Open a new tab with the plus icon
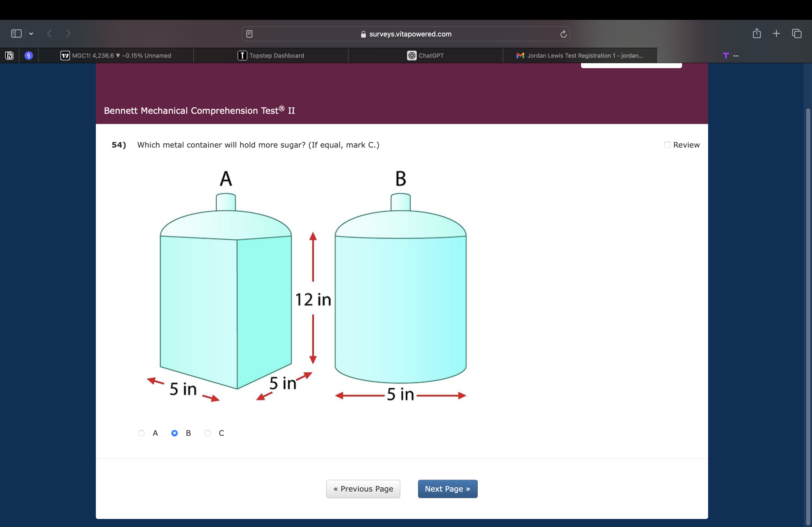Screen dimensions: 812x527 click(776, 33)
